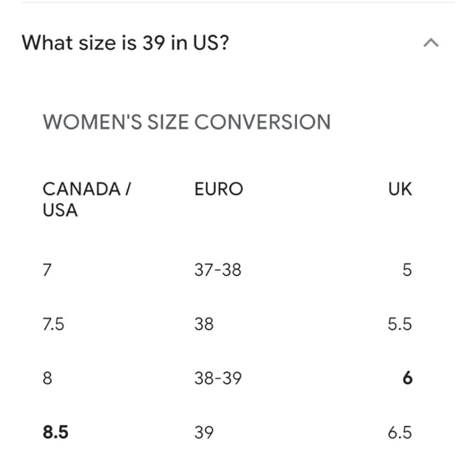Click the UK column header
This screenshot has height=476, width=476.
(400, 189)
